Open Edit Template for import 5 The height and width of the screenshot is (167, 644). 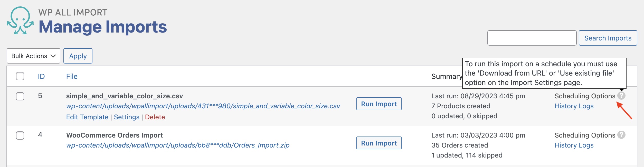(87, 117)
